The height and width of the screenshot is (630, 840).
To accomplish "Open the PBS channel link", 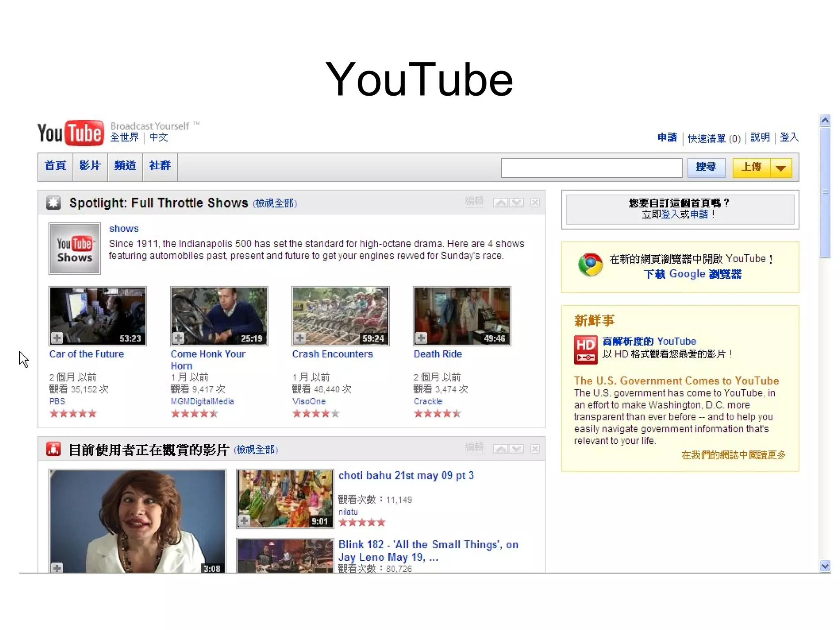I will click(x=57, y=401).
